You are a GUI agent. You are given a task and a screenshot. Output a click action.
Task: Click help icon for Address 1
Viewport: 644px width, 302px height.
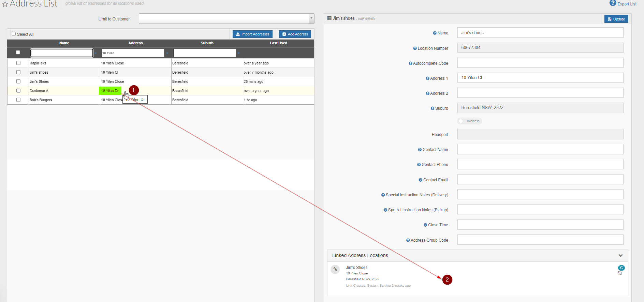coord(427,78)
